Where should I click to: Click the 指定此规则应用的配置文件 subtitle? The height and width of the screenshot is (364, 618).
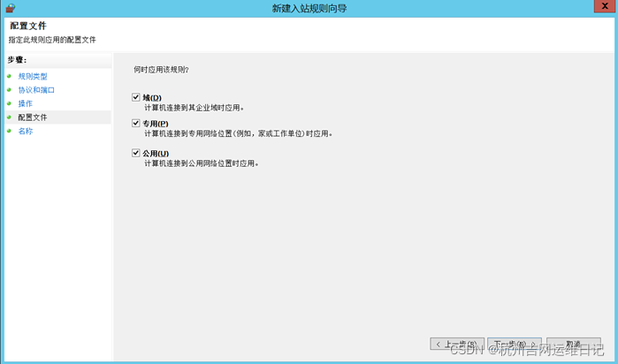coord(52,40)
